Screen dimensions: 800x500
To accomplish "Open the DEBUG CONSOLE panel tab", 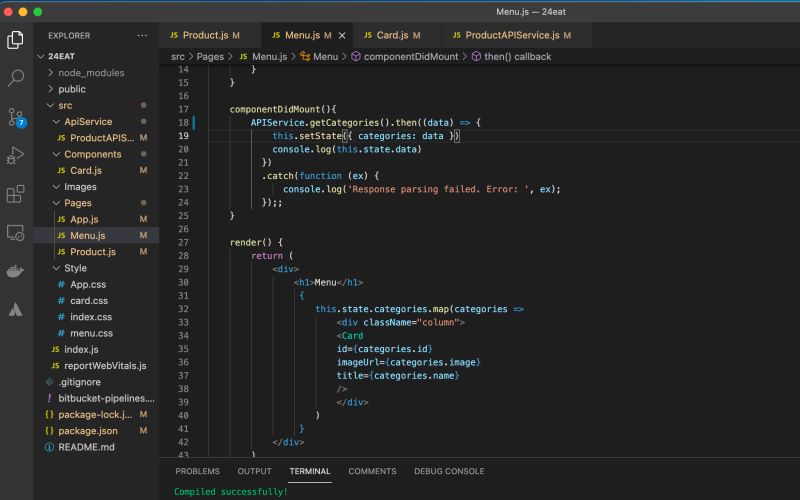I will tap(449, 471).
